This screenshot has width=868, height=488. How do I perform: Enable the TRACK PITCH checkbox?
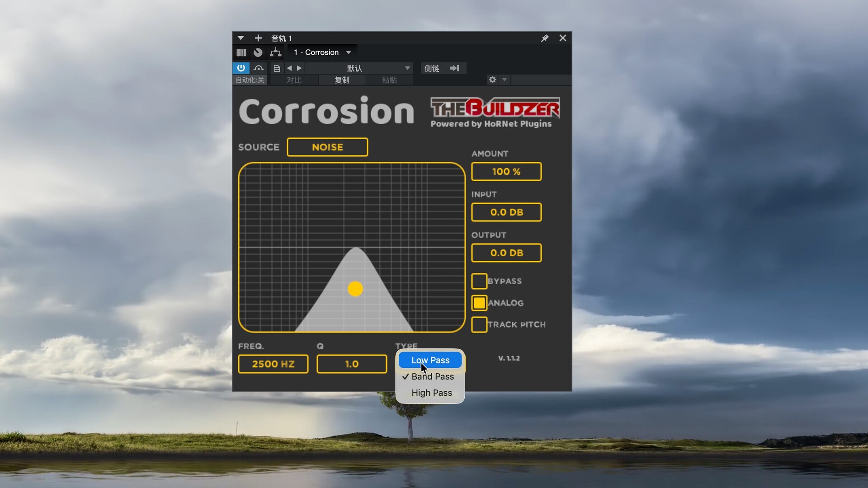[x=479, y=324]
